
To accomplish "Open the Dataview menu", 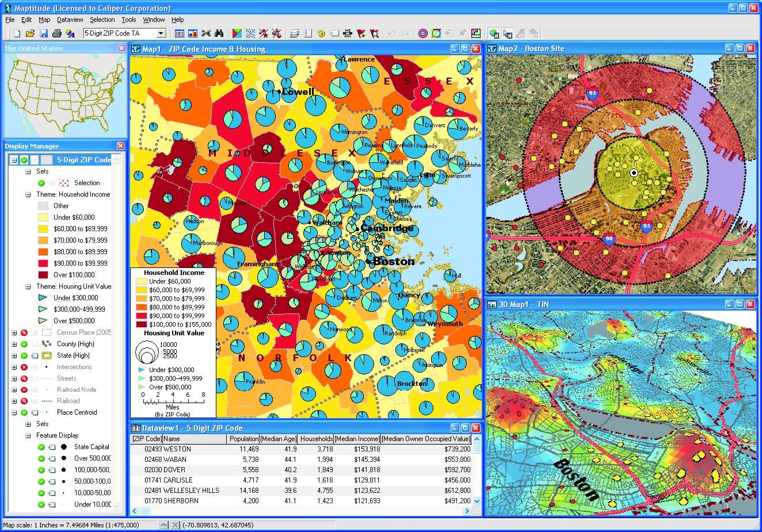I will (70, 20).
